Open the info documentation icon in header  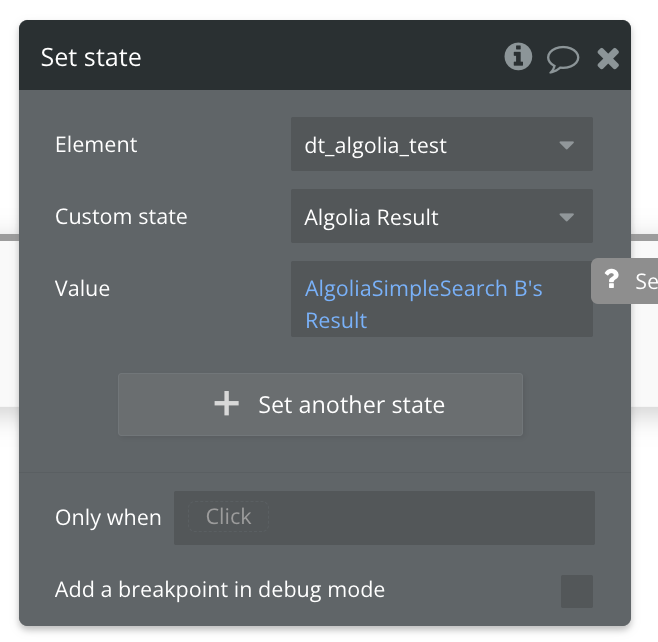pos(518,57)
